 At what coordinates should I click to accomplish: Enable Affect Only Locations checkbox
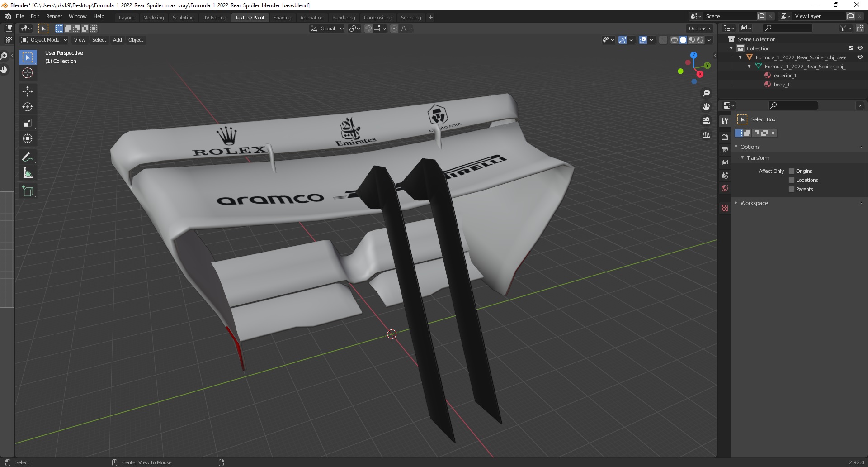point(792,180)
